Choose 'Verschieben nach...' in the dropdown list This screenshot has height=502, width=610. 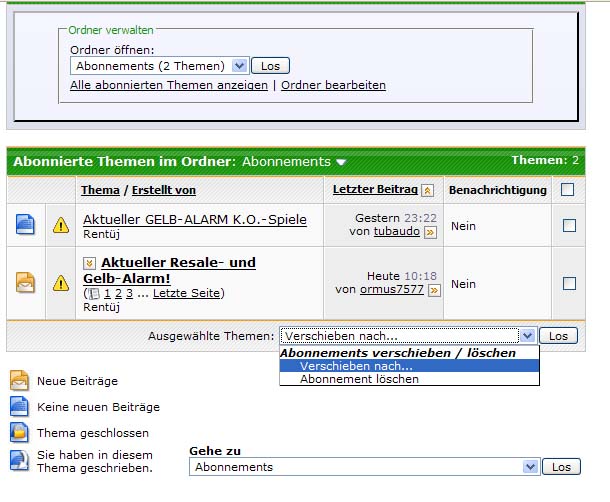pyautogui.click(x=355, y=366)
